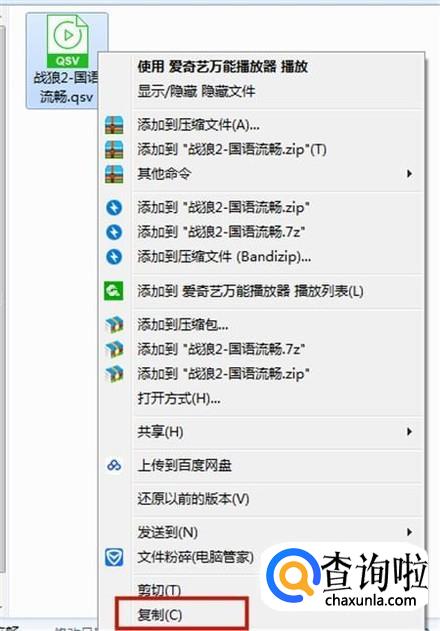This screenshot has width=440, height=631.
Task: Click WinRAR icon beside 添加到压缩文件(A)...
Action: click(114, 125)
